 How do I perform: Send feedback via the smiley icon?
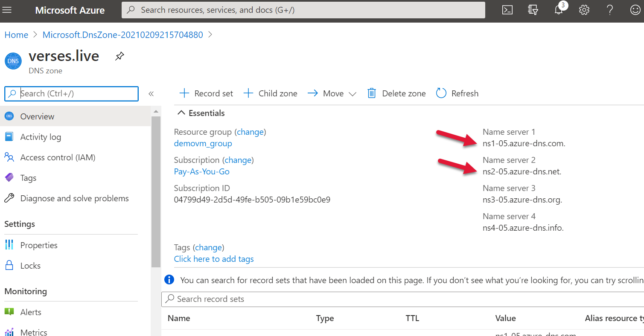click(x=635, y=10)
